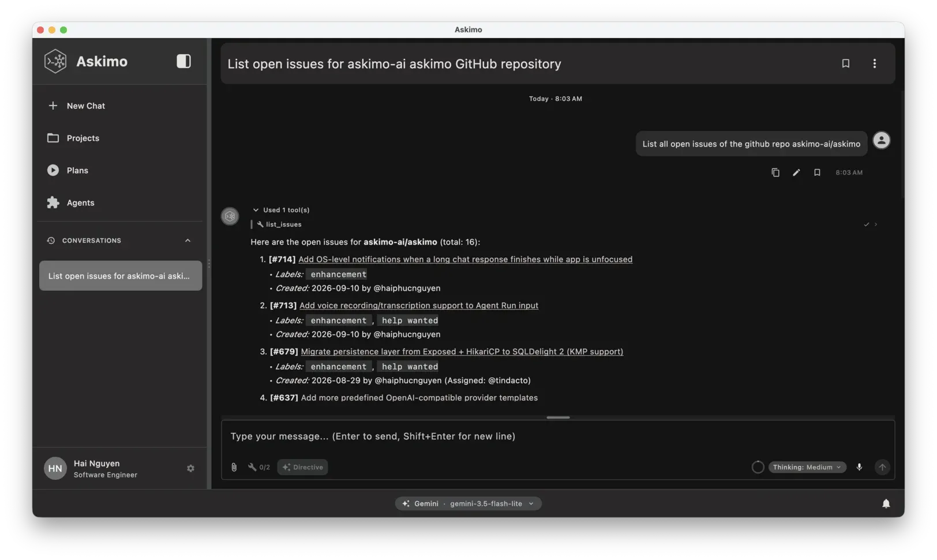Click the circular progress indicator
Viewport: 937px width, 560px height.
(x=758, y=467)
